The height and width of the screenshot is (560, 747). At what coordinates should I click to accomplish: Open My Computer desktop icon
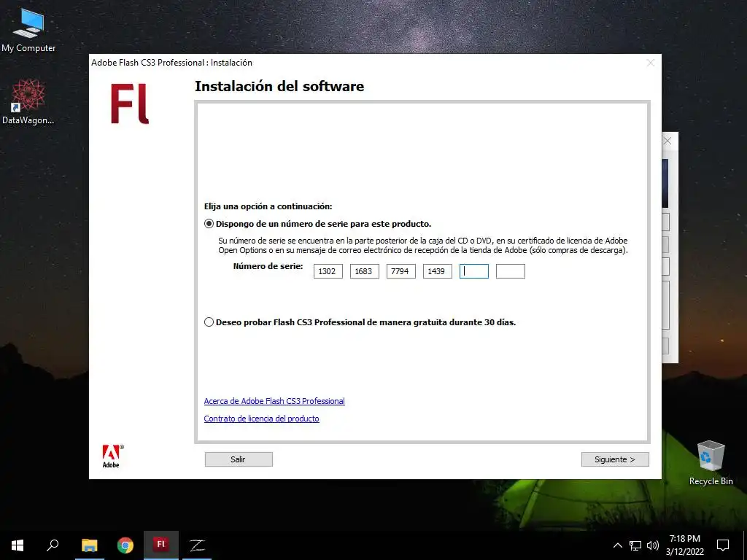[28, 29]
